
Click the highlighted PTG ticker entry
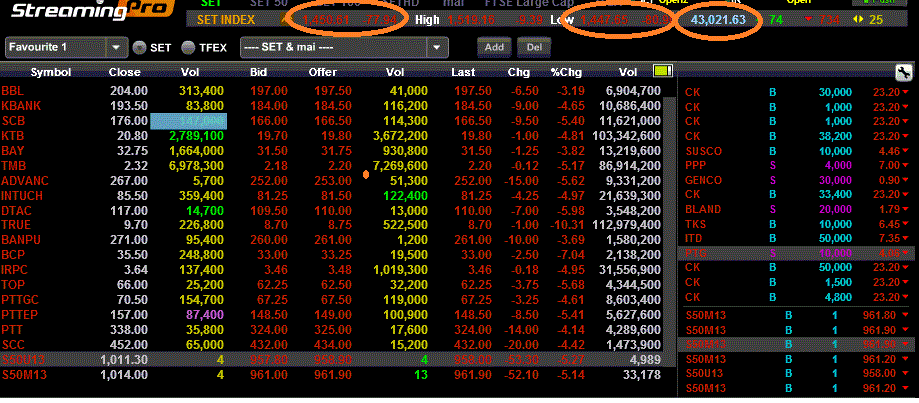[x=798, y=253]
